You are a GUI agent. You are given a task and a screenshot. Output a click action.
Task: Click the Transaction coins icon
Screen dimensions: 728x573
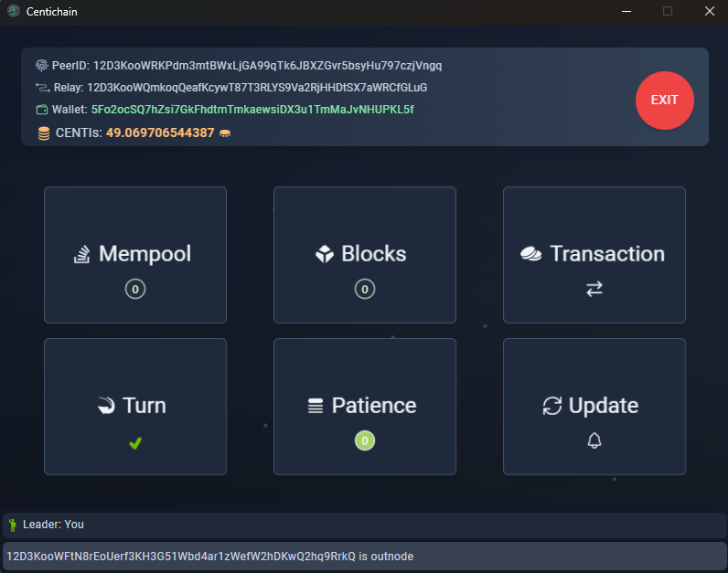[530, 254]
